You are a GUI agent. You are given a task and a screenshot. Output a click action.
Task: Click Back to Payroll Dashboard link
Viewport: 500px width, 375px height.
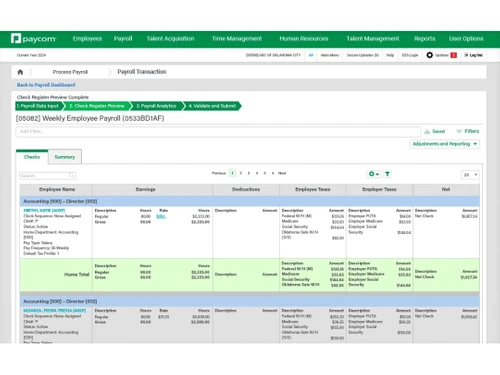coord(46,85)
